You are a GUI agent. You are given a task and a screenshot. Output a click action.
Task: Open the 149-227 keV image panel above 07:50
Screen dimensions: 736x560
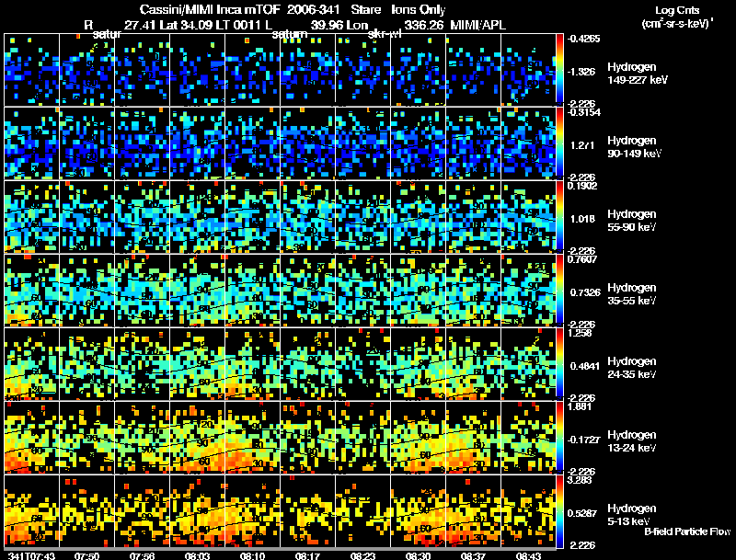coord(86,69)
